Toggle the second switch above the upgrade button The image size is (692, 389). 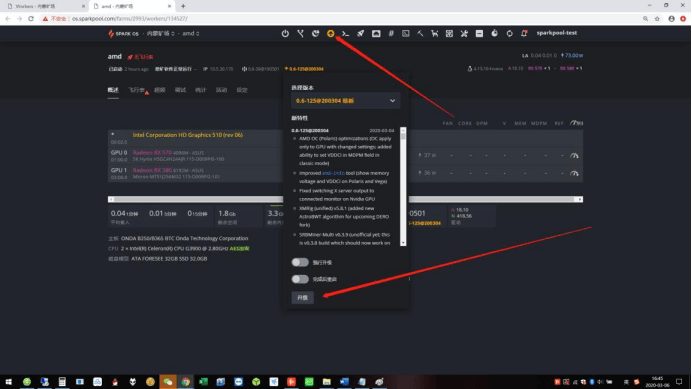300,279
